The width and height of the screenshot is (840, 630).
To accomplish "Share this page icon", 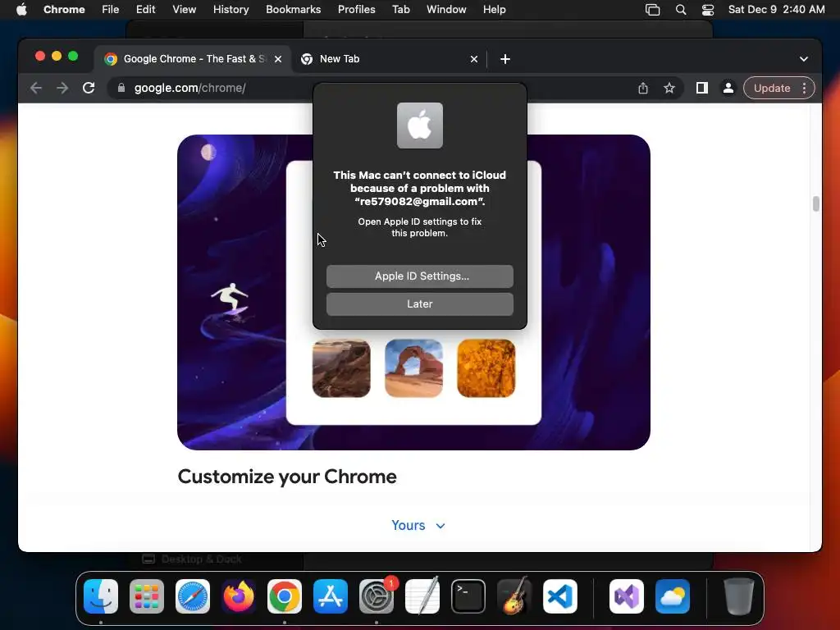I will pyautogui.click(x=643, y=88).
